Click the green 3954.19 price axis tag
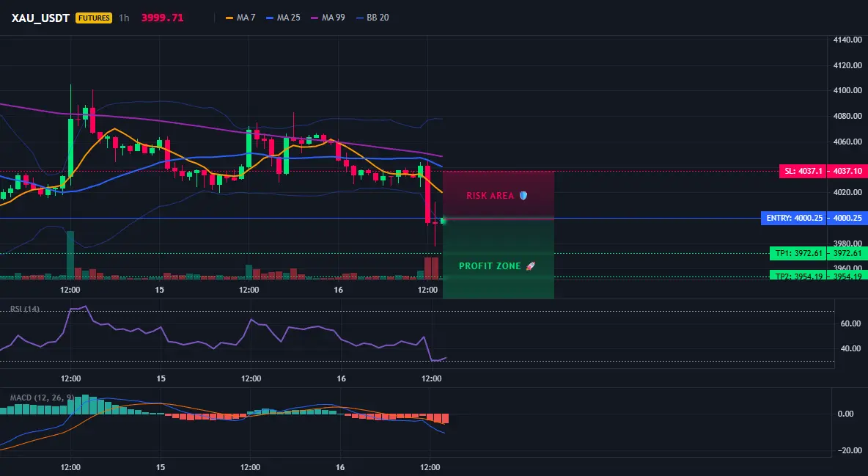This screenshot has width=868, height=476. (847, 275)
